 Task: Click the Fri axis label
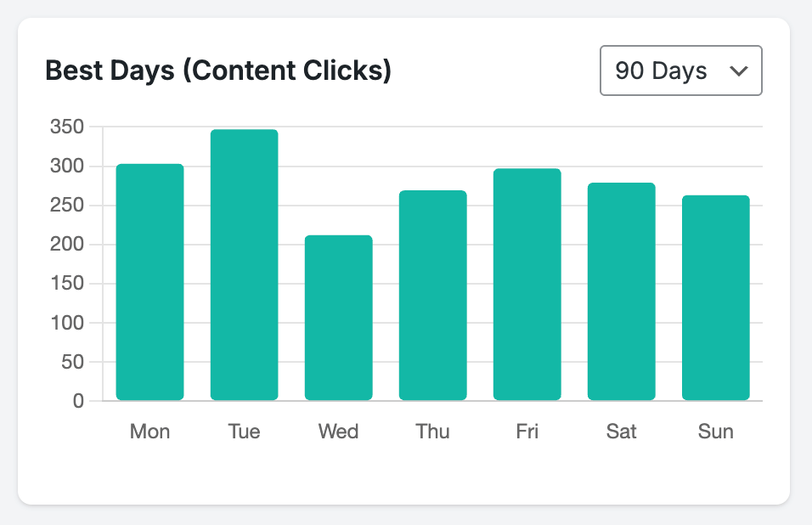pos(527,431)
